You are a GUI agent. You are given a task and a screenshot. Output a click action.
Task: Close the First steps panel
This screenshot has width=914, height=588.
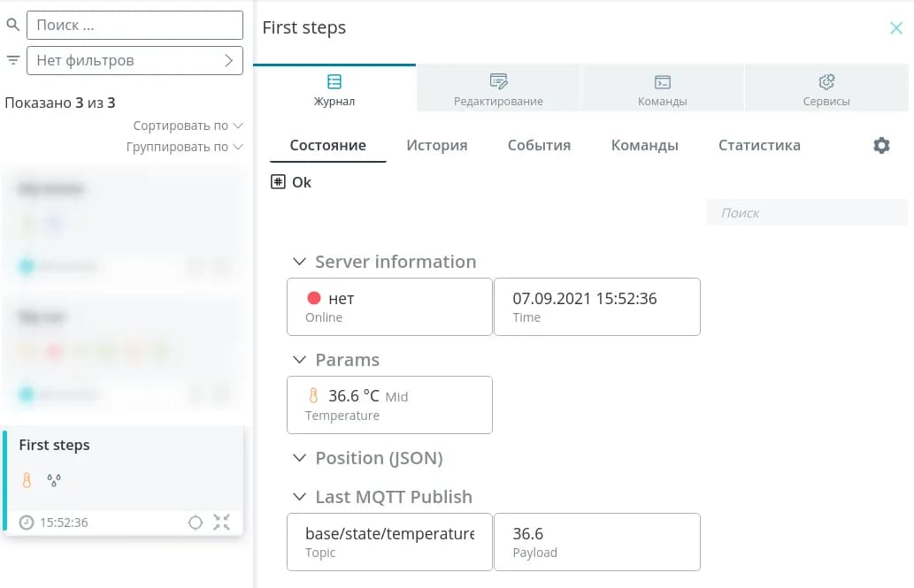[x=895, y=28]
